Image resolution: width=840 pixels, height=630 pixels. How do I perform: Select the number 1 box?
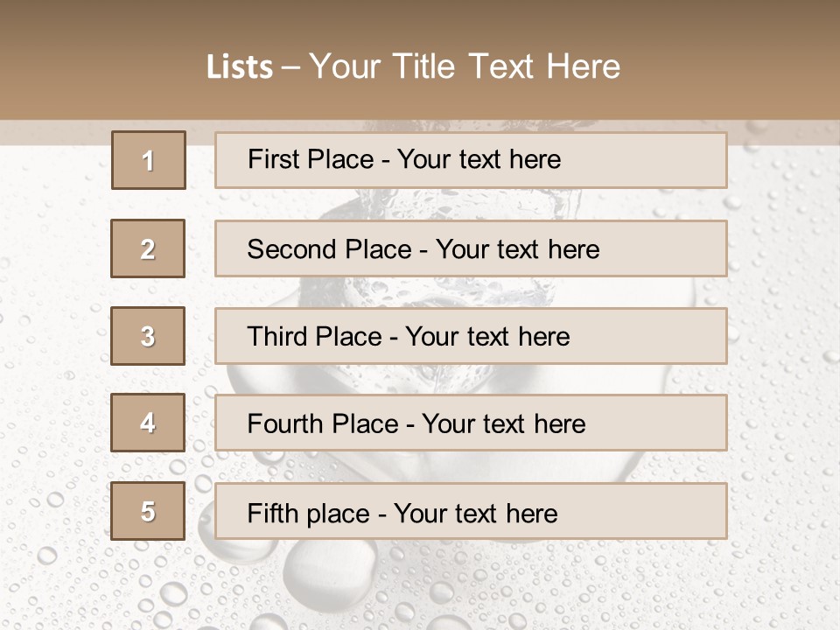coord(149,160)
